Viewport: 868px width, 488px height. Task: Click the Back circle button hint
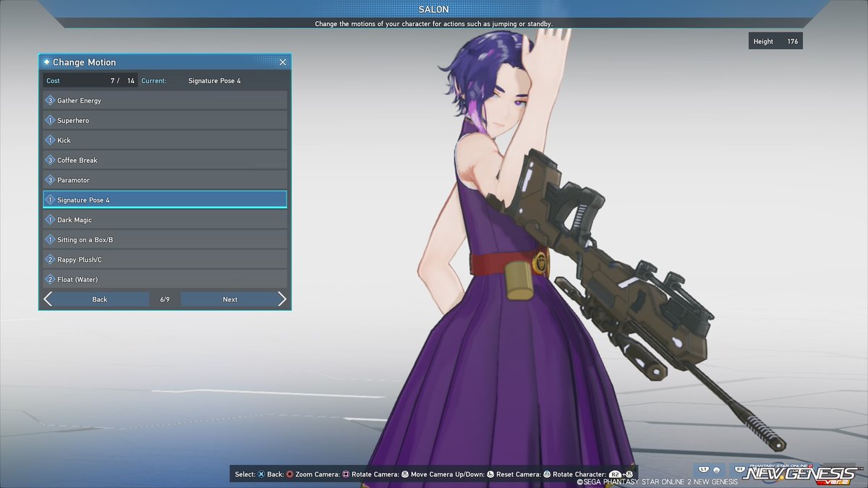(x=290, y=474)
